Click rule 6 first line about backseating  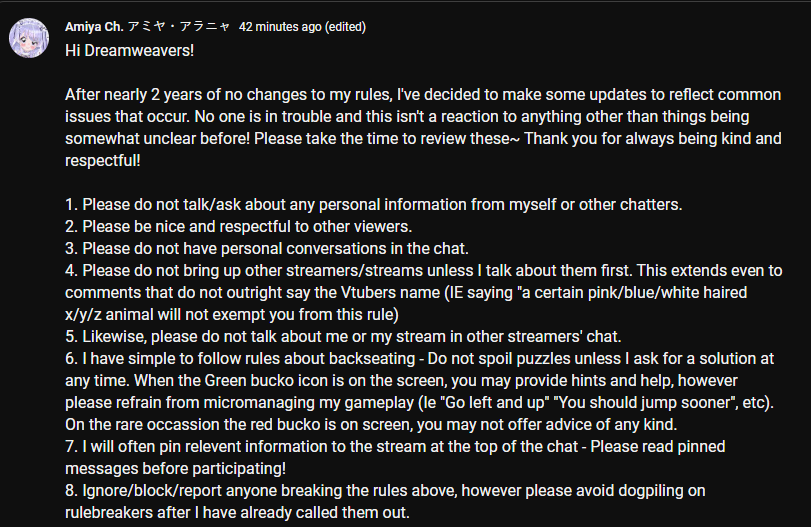coord(419,358)
